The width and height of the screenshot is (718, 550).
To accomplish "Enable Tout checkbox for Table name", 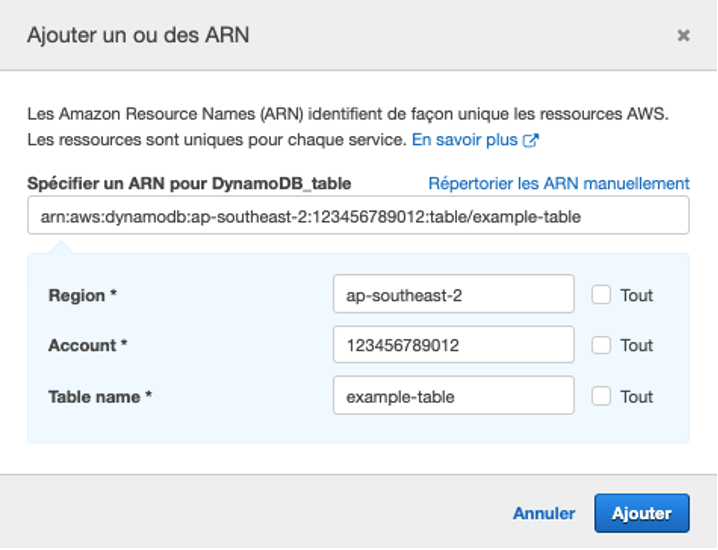I will pyautogui.click(x=601, y=396).
